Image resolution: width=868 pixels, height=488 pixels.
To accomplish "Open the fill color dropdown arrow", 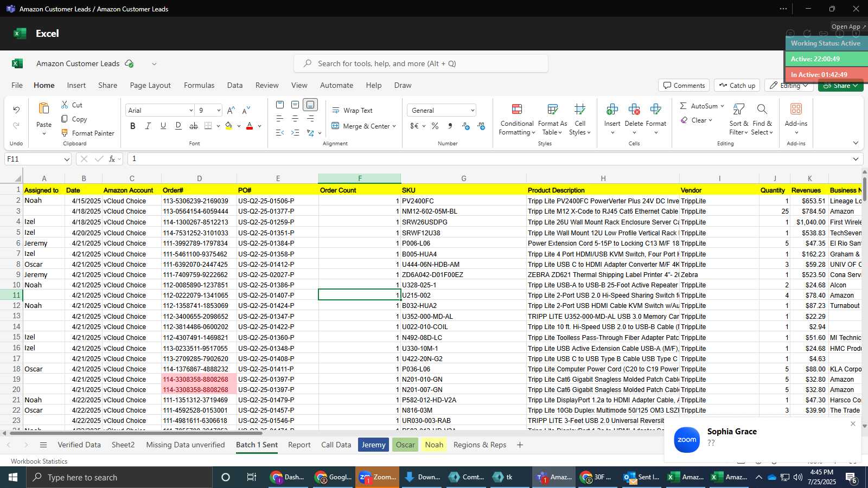I will (239, 126).
